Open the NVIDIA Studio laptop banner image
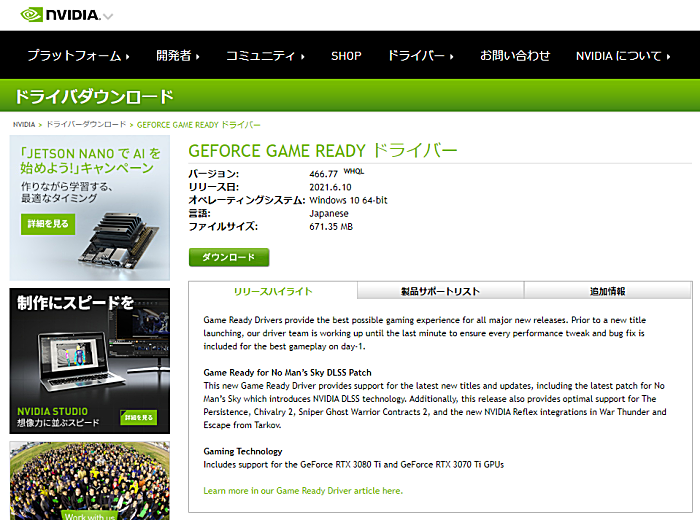Viewport: 700px width, 520px height. [x=90, y=361]
